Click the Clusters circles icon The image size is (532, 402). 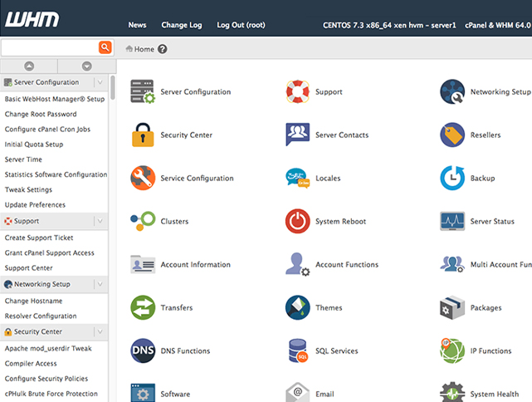pos(143,221)
